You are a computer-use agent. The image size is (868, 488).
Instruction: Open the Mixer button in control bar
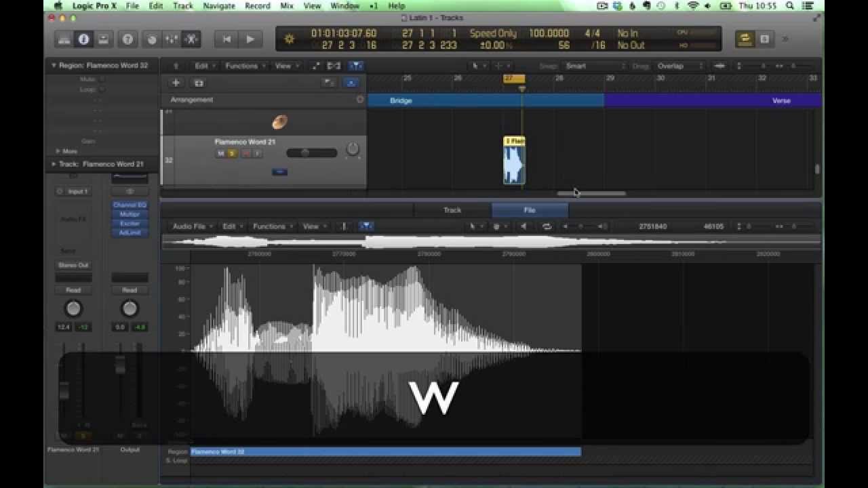point(172,39)
